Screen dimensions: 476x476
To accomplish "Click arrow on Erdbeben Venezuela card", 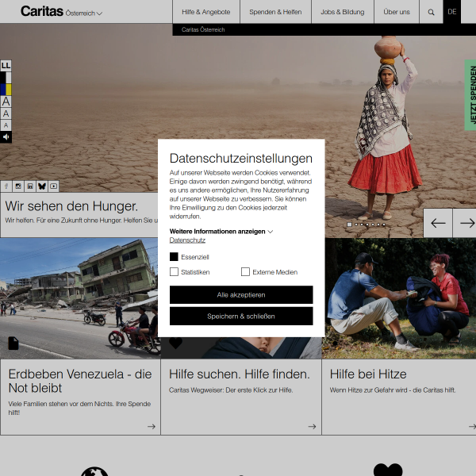I will click(x=152, y=427).
